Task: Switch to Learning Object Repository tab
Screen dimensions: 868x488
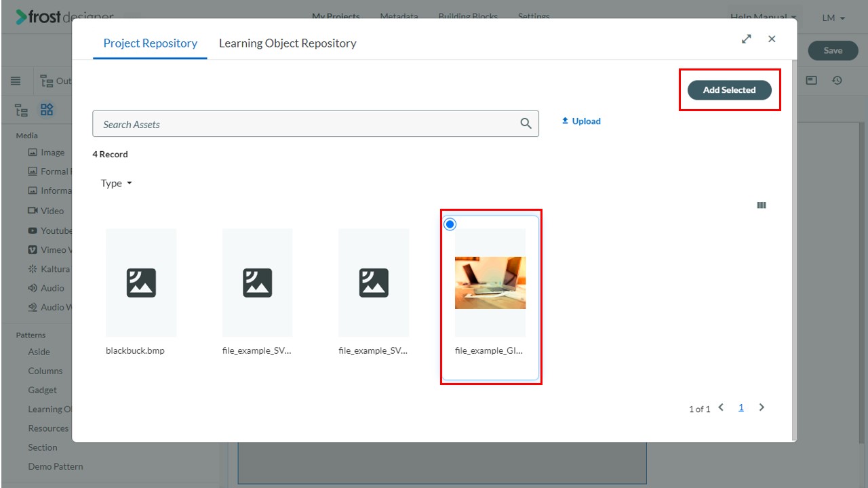Action: tap(288, 43)
